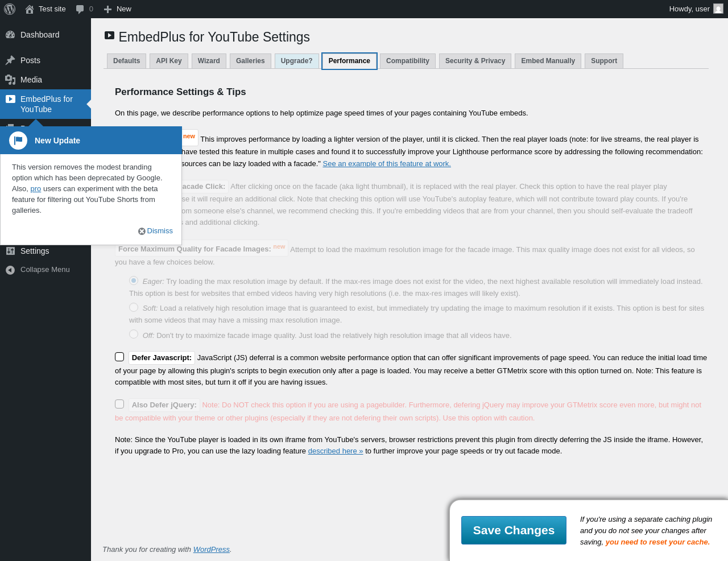Dismiss the New Update popup
Image resolution: width=728 pixels, height=561 pixels.
tap(155, 231)
